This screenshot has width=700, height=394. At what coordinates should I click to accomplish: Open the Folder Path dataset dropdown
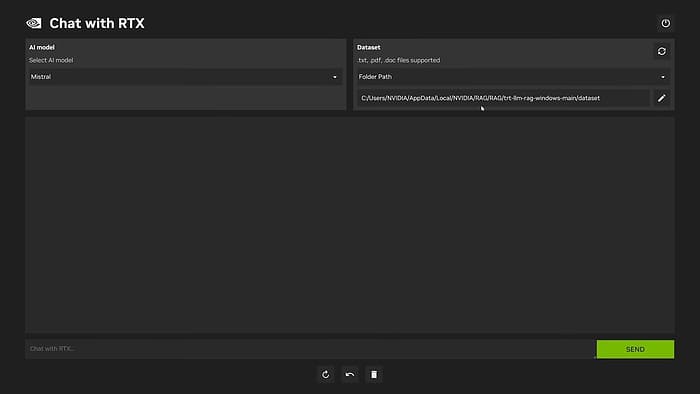513,77
